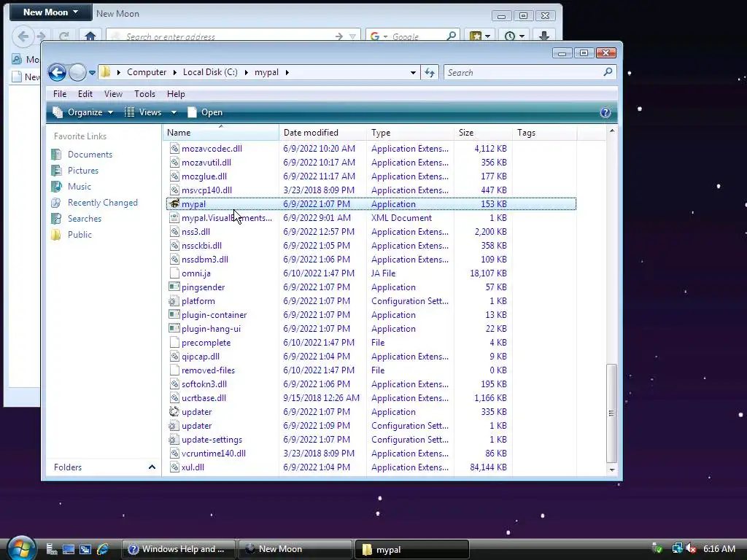
Task: Open the Downloads arrow icon in New Moon
Action: 544,36
